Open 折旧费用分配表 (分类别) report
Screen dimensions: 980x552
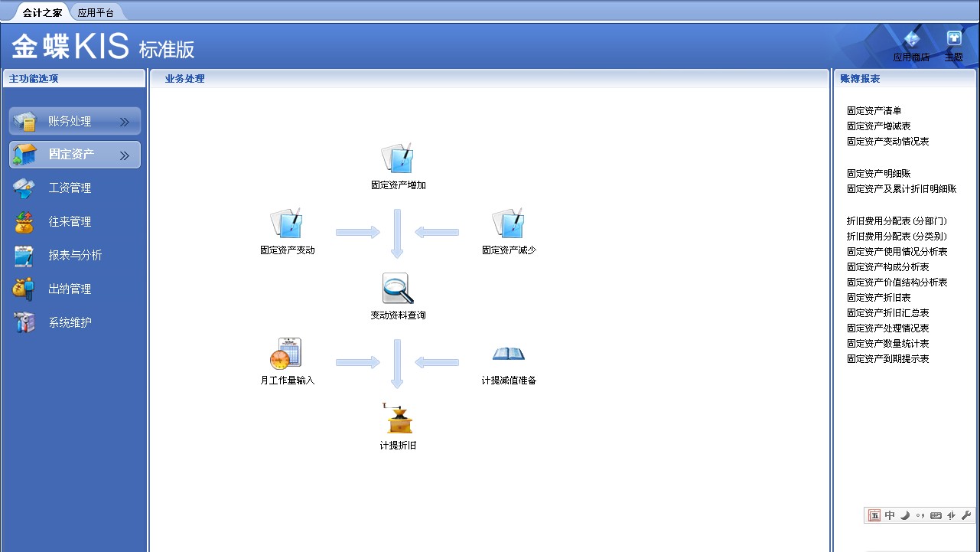897,237
